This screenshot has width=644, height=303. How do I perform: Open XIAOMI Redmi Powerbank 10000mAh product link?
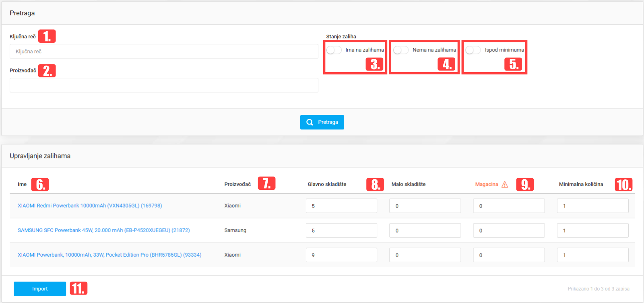tap(90, 205)
